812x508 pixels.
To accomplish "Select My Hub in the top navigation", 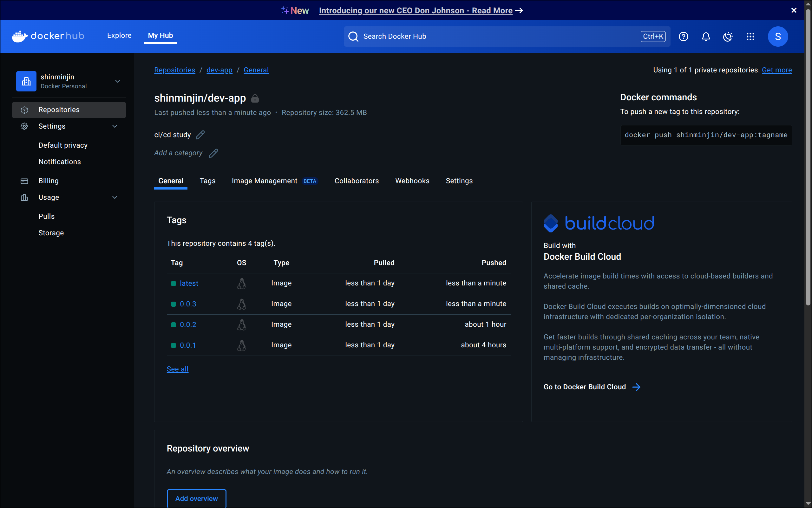I will pos(160,35).
